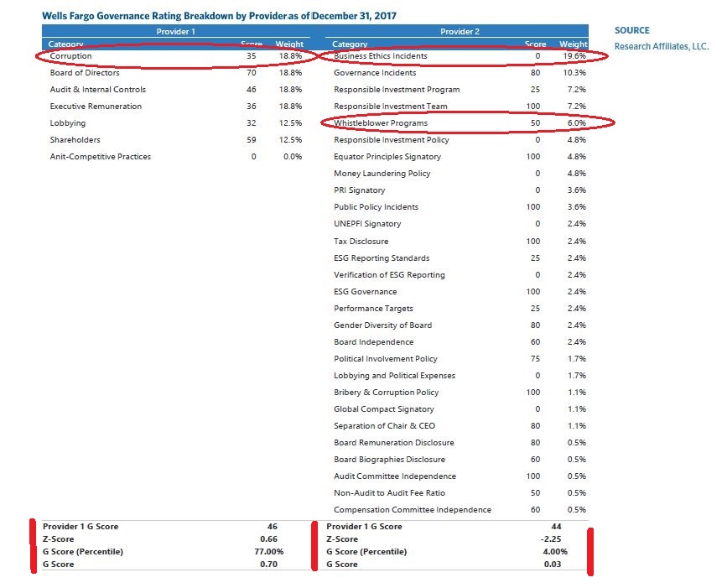Select the Political Involvement Policy score 75
Screen dimensions: 722x588
tap(535, 359)
